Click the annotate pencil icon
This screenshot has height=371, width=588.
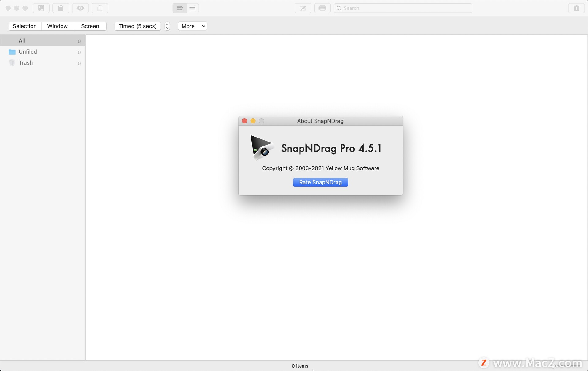click(303, 8)
